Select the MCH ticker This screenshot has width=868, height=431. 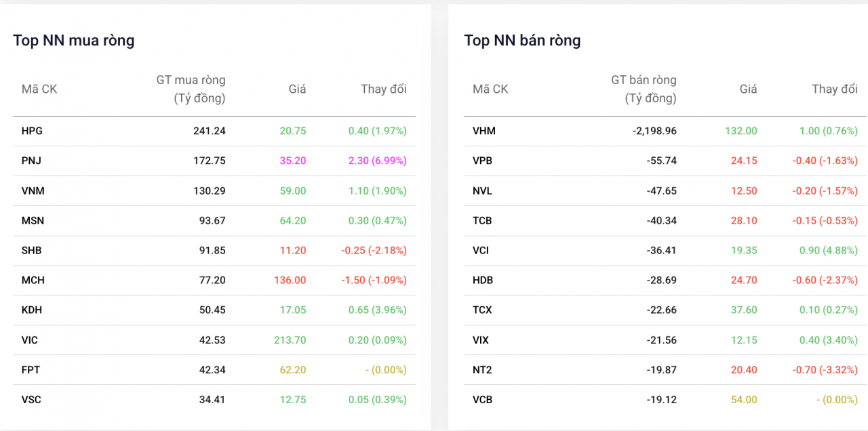[33, 280]
